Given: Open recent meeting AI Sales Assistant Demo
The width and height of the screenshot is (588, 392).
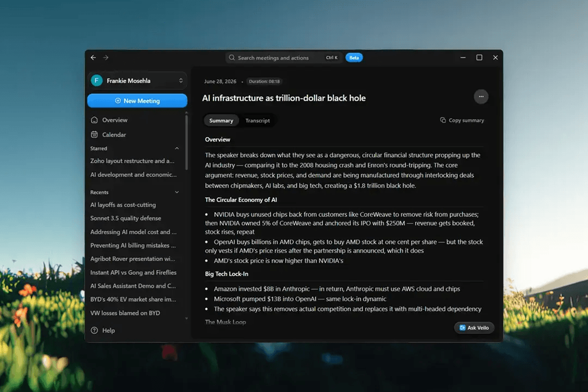Looking at the screenshot, I should click(133, 286).
